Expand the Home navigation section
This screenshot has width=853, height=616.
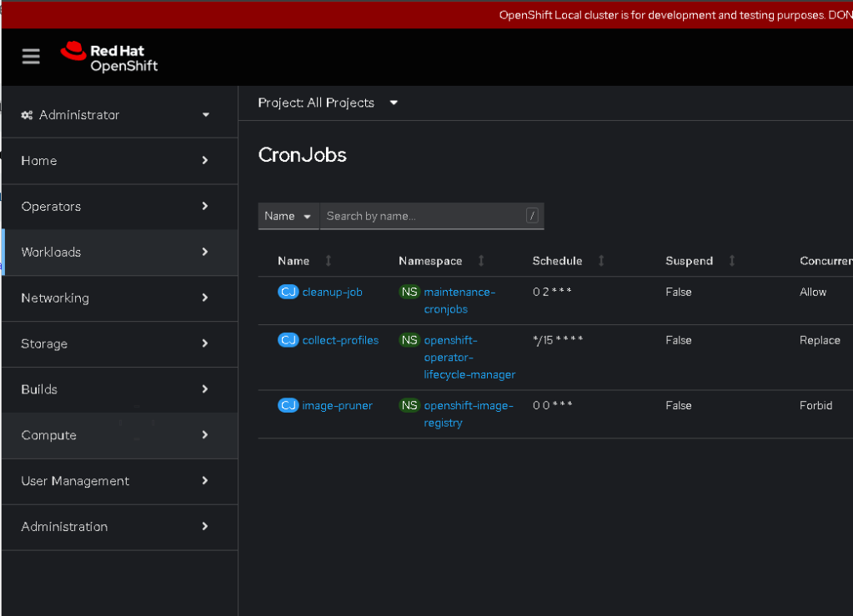tap(120, 161)
